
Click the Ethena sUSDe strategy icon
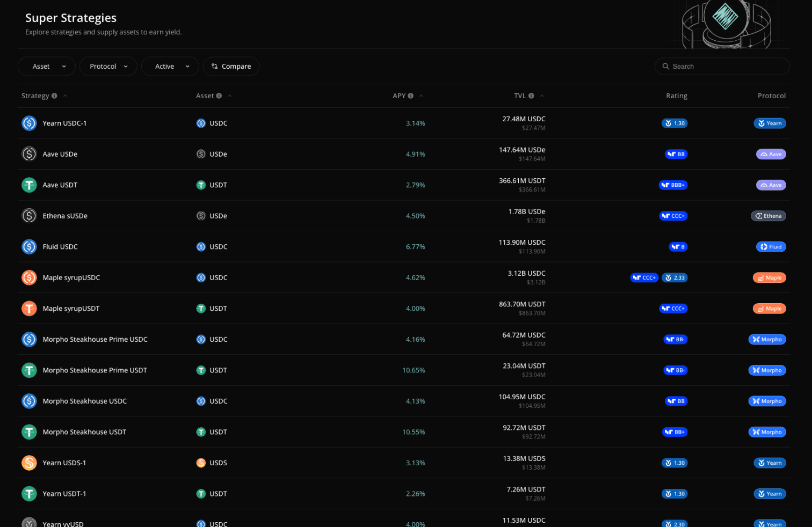tap(29, 216)
